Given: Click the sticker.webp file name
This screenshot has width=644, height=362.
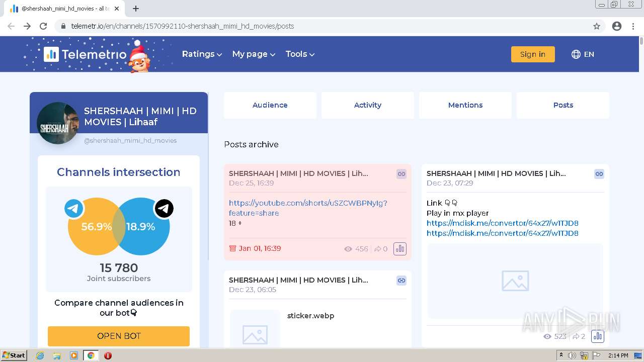Looking at the screenshot, I should tap(310, 316).
